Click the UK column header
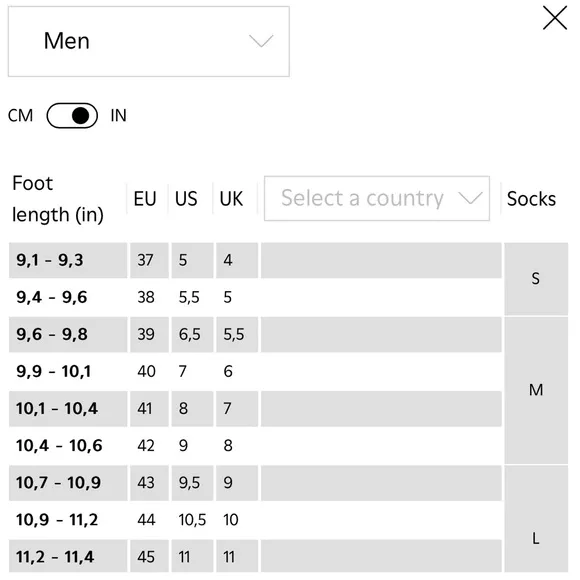Screen dimensions: 580x580 pyautogui.click(x=231, y=199)
